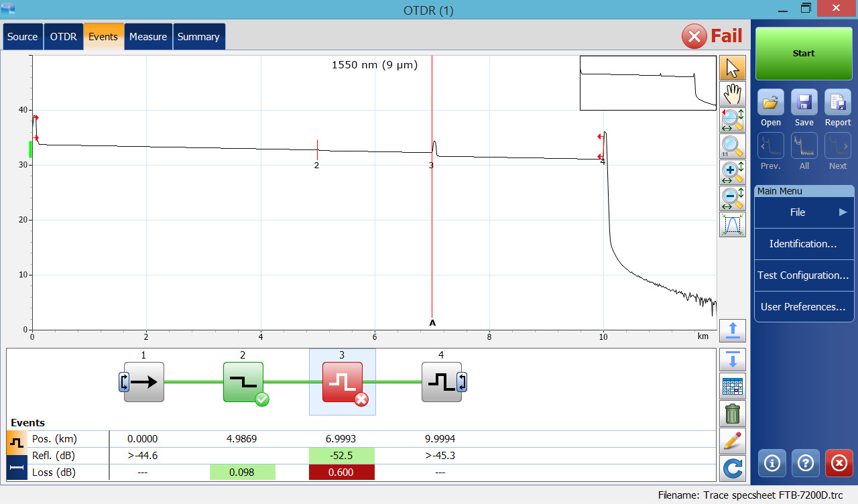Select event 4 end-of-fiber icon
Viewport: 858px width, 504px height.
(442, 382)
